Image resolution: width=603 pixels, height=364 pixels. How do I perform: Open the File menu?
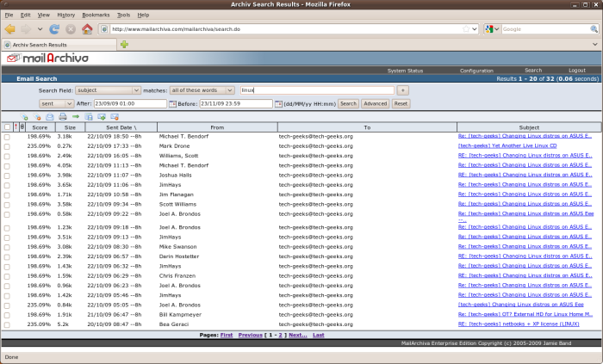(9, 15)
